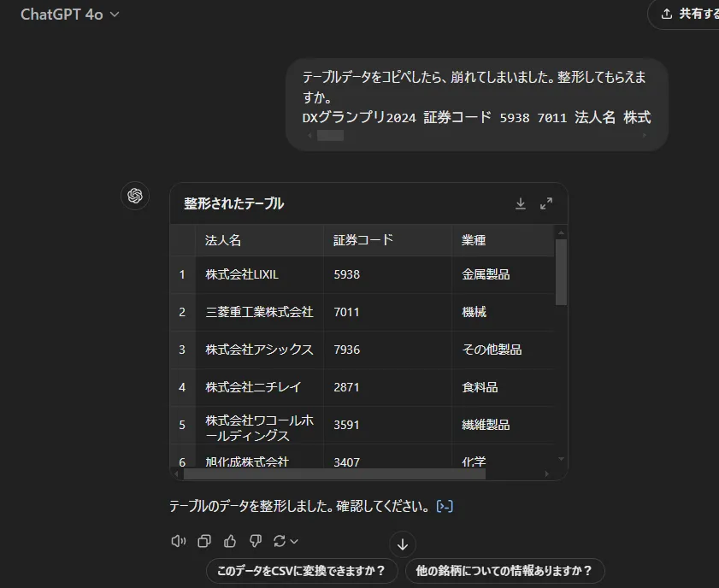Select suggestion 他の銘柄についての情報ありますか？
The width and height of the screenshot is (719, 588).
click(x=505, y=571)
